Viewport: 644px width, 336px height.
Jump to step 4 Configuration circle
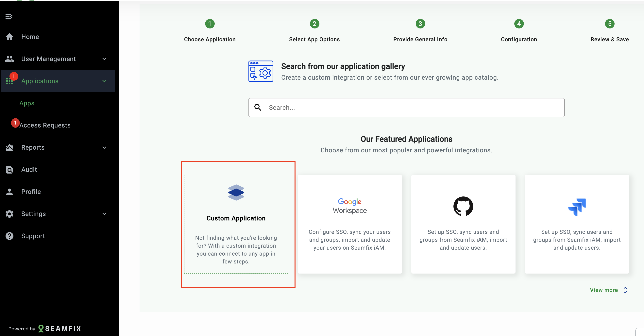click(519, 24)
